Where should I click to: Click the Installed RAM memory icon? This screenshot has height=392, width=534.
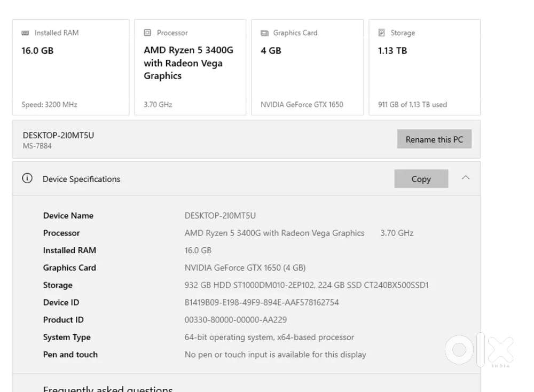click(25, 33)
